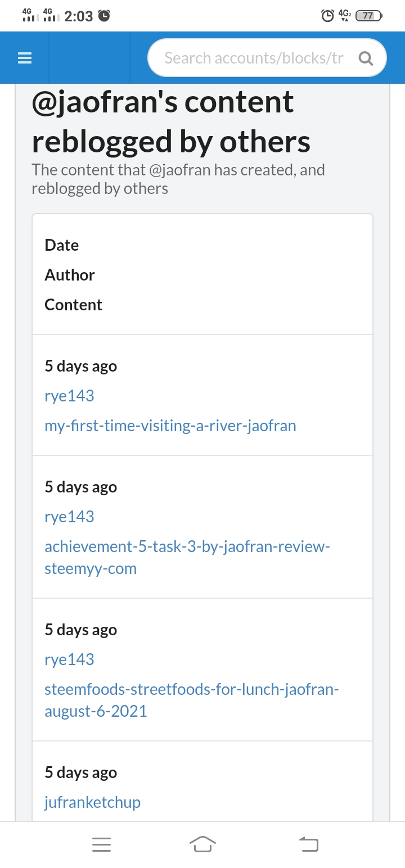Open the Android recent apps icon
The image size is (405, 868).
(x=101, y=844)
